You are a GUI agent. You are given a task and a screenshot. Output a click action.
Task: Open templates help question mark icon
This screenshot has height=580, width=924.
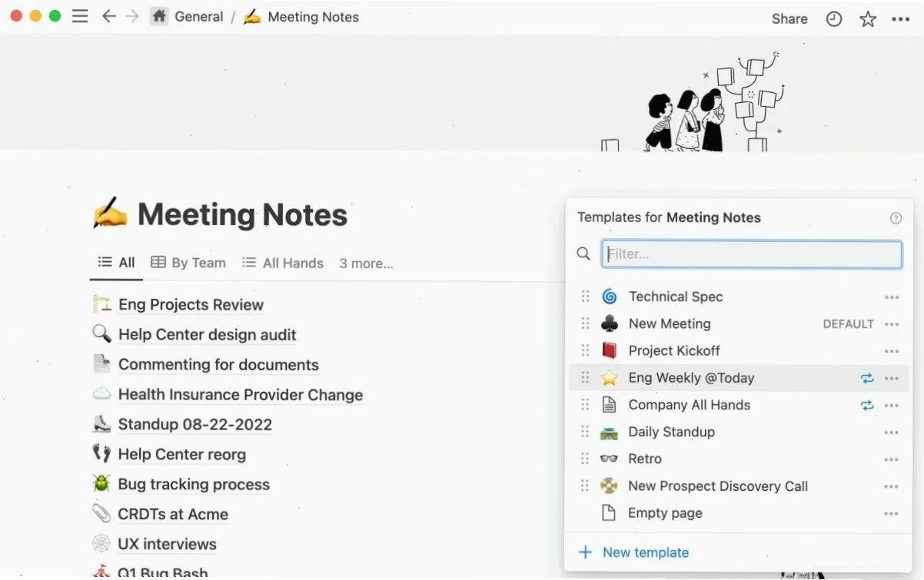click(x=896, y=218)
